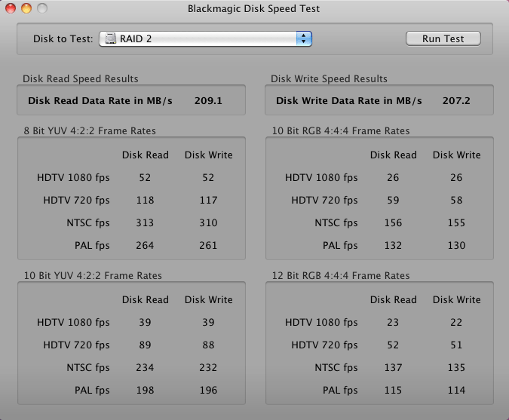Click the '10 Bit RGB 4:4:4 Frame Rates' heading
509x420 pixels.
click(341, 130)
